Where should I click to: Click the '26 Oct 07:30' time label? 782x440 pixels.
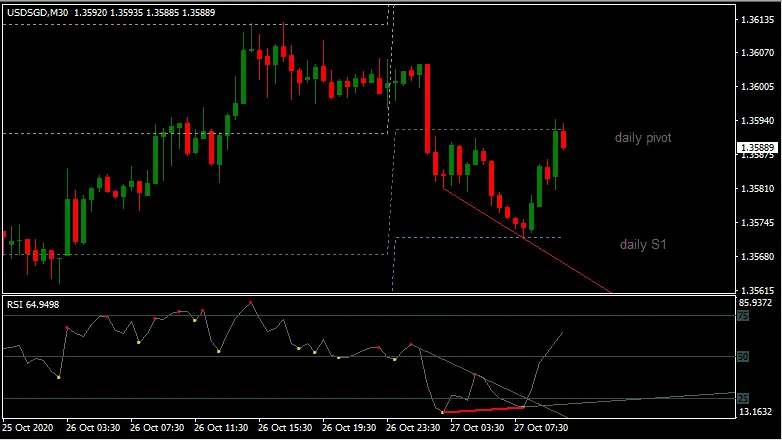coord(157,428)
